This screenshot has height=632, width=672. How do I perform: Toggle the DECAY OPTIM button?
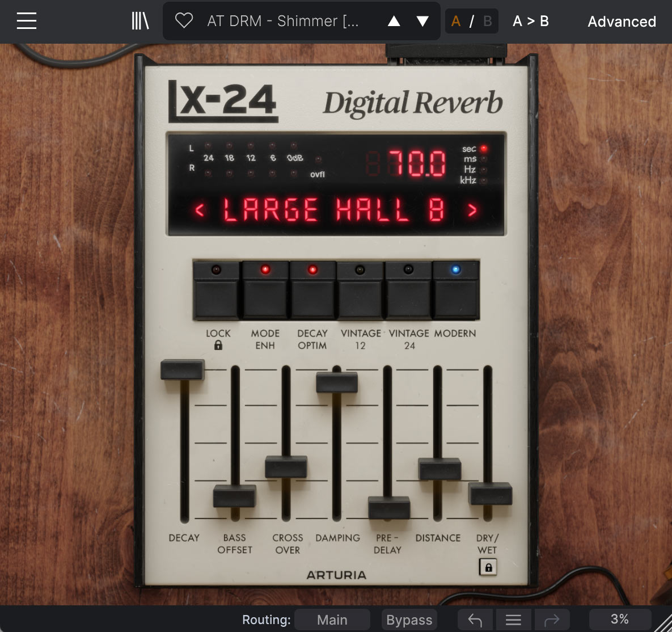[312, 290]
